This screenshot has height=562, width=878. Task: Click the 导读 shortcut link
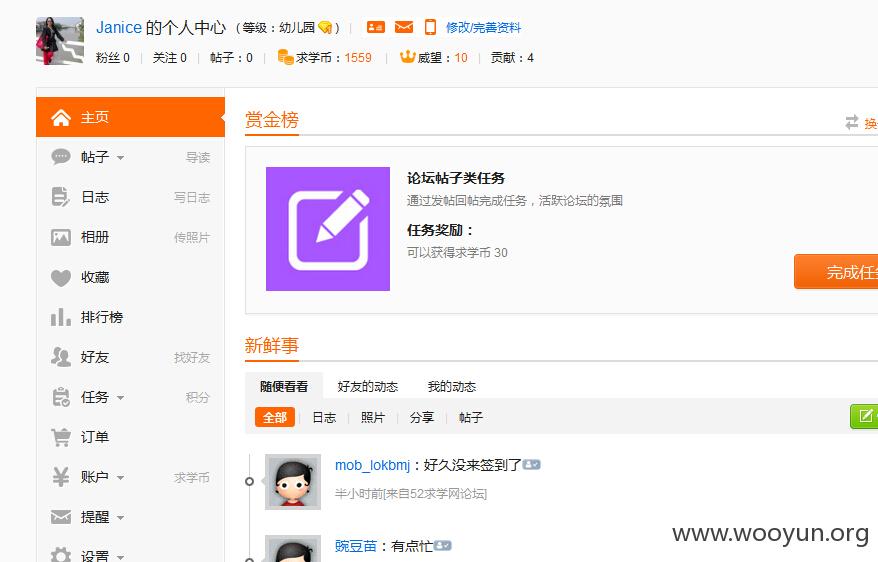click(x=198, y=158)
